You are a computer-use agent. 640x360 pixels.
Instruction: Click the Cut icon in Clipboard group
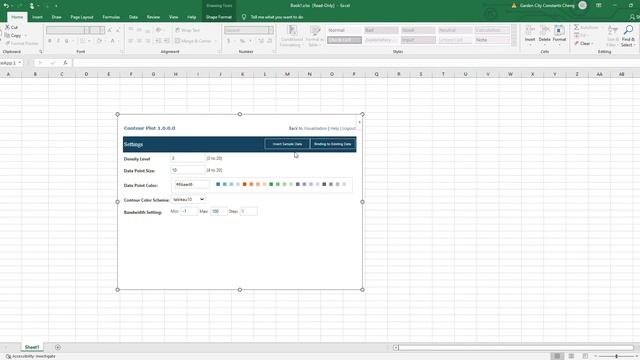tap(7, 27)
